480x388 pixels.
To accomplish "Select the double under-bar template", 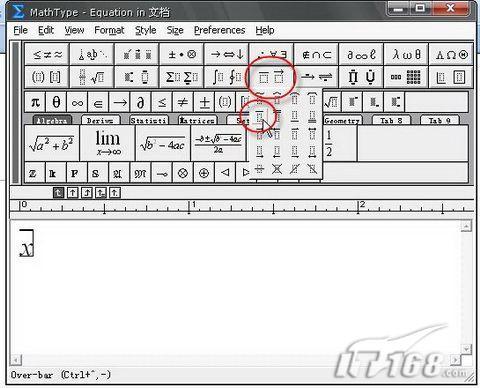I will [x=312, y=116].
